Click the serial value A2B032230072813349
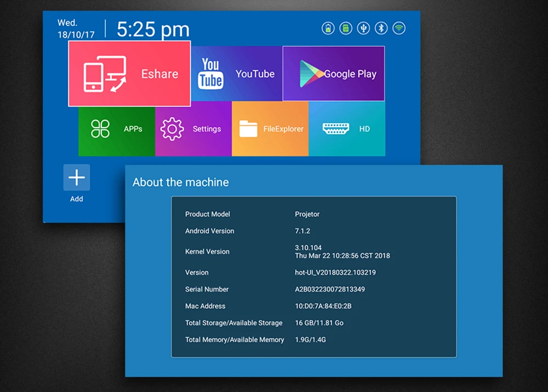Viewport: 548px width, 392px height. [x=330, y=289]
